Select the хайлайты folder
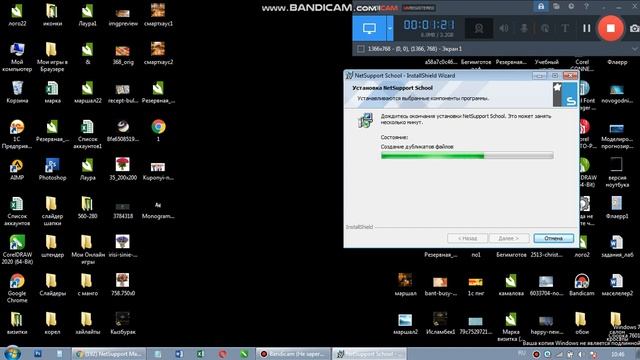Screen dimensions: 640x360 87,323
